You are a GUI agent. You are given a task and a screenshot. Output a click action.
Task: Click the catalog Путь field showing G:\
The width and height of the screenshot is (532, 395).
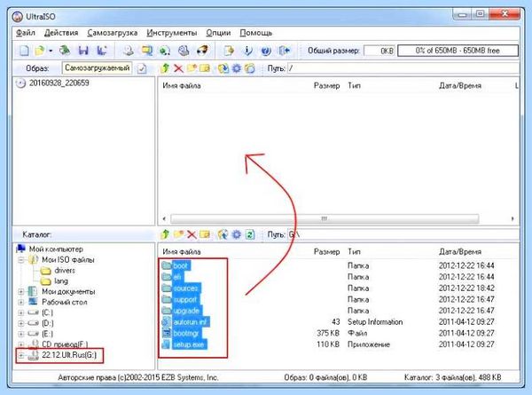pyautogui.click(x=403, y=234)
